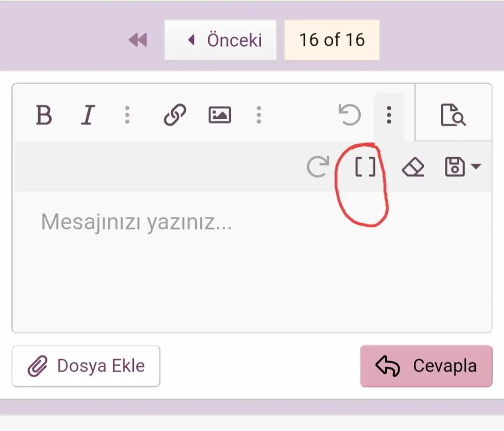Image resolution: width=504 pixels, height=431 pixels.
Task: Open the save draft dropdown
Action: click(476, 167)
